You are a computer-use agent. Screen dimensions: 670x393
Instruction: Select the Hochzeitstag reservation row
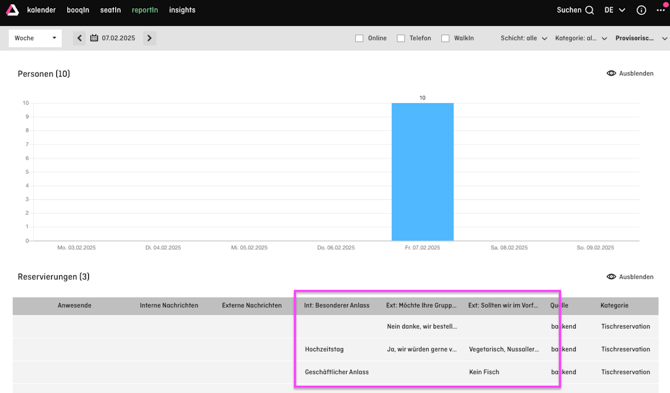click(335, 349)
